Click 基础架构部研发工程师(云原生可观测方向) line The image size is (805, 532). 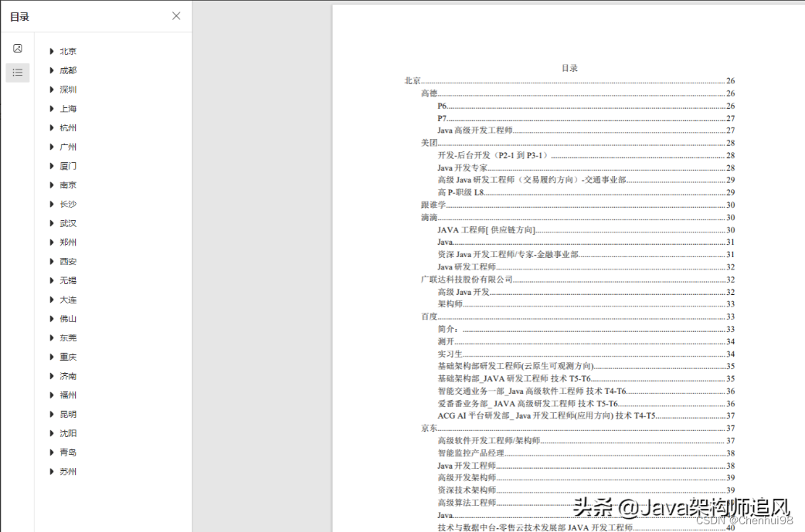[x=586, y=366]
